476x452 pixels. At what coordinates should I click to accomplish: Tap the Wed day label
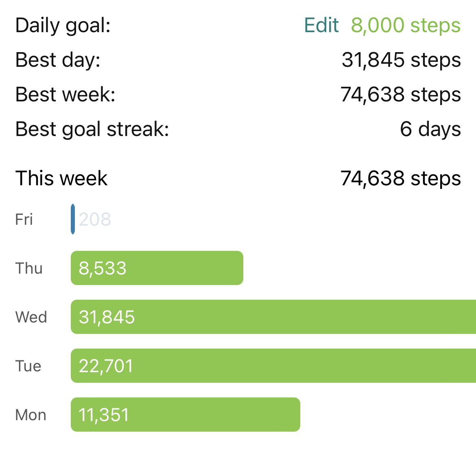31,317
